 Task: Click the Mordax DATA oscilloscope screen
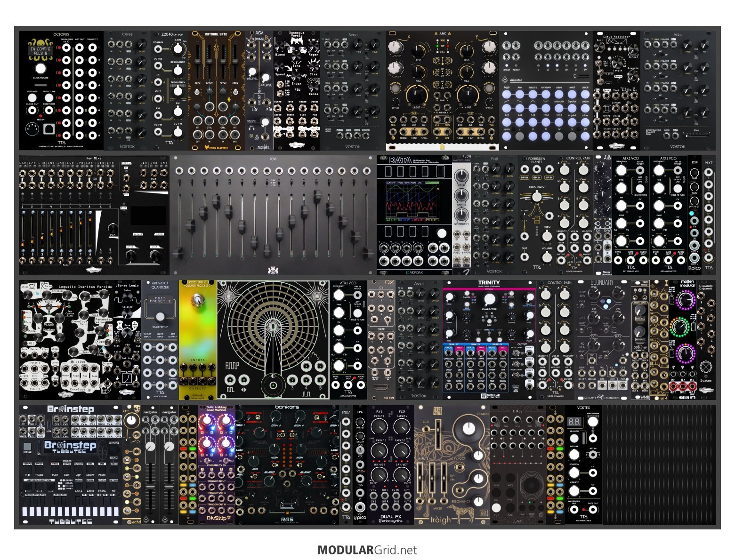[412, 201]
